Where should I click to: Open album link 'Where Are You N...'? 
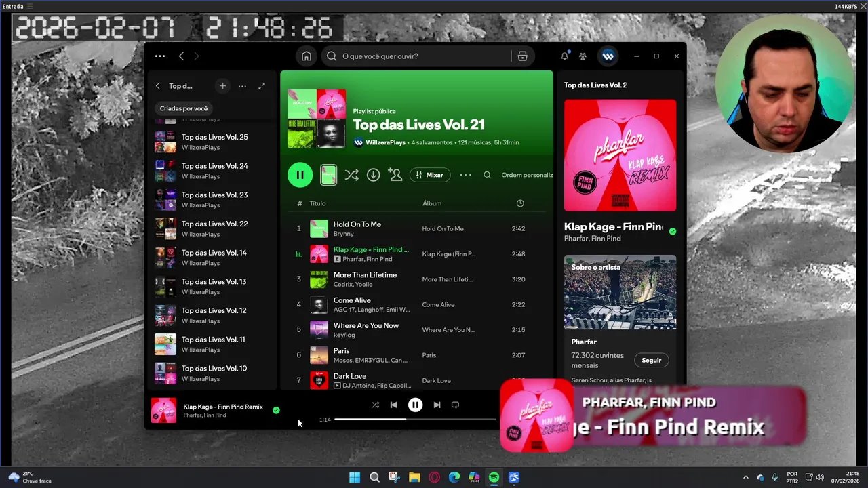click(x=448, y=330)
